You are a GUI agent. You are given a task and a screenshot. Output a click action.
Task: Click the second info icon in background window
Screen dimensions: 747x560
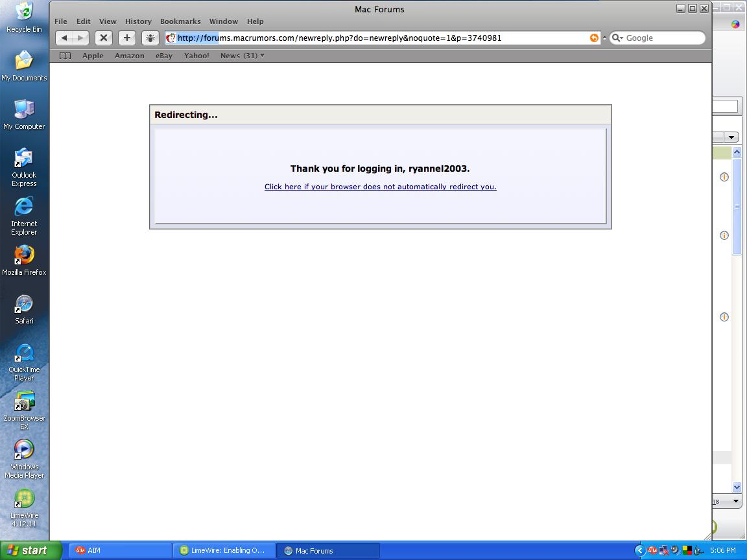(724, 235)
